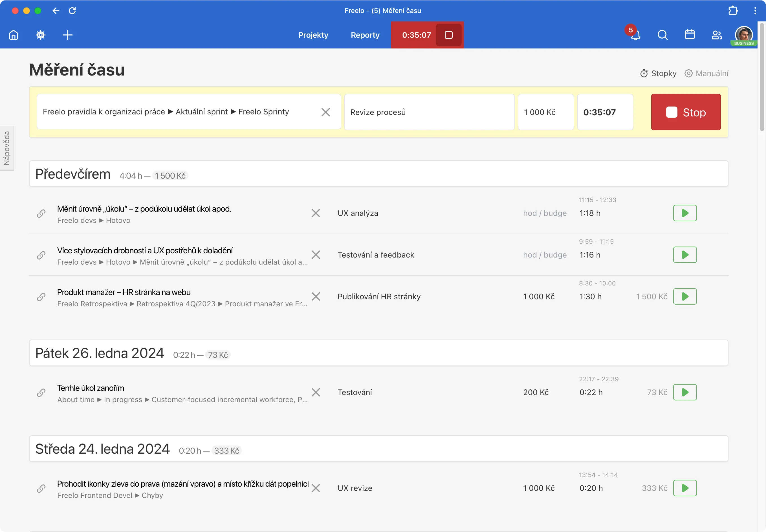Viewport: 766px width, 532px height.
Task: Click the 'Freelo devs ▶ Hotovo' breadcrumb under 'Měnit úrovně'
Action: pos(94,221)
